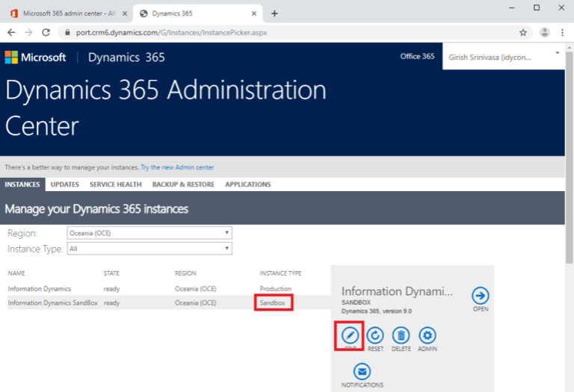
Task: Switch to the Microsoft 365 admin center tab
Action: pyautogui.click(x=69, y=13)
